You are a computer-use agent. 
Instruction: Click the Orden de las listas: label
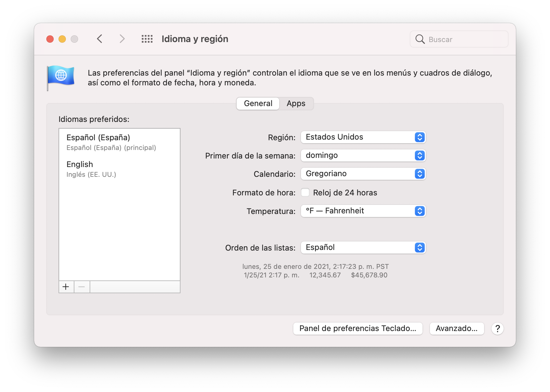coord(260,248)
